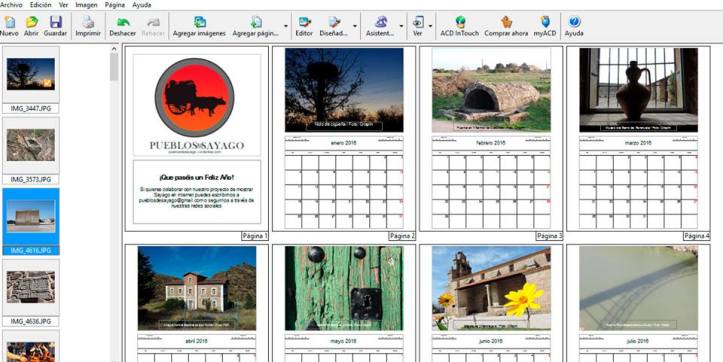Click the thumbnail panel scrollbar handle
723x362 pixels.
point(114,67)
